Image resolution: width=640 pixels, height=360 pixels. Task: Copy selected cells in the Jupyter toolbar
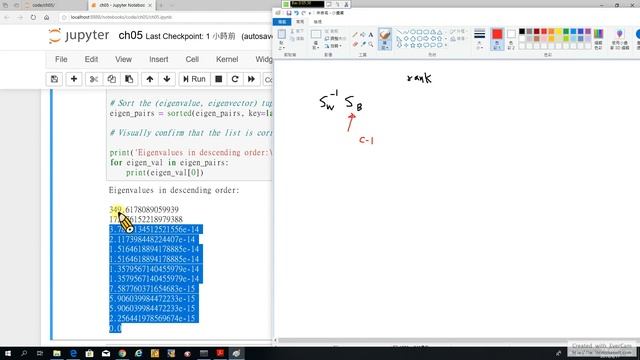pos(111,79)
